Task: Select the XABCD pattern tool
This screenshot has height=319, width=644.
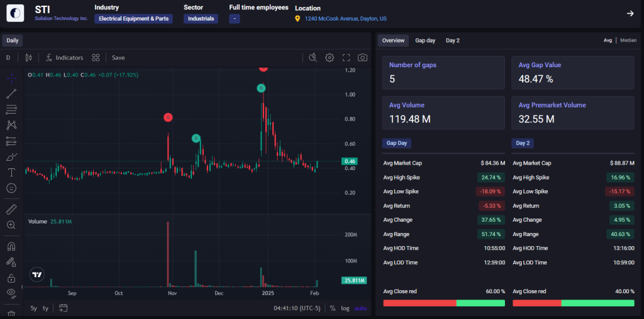Action: [11, 125]
